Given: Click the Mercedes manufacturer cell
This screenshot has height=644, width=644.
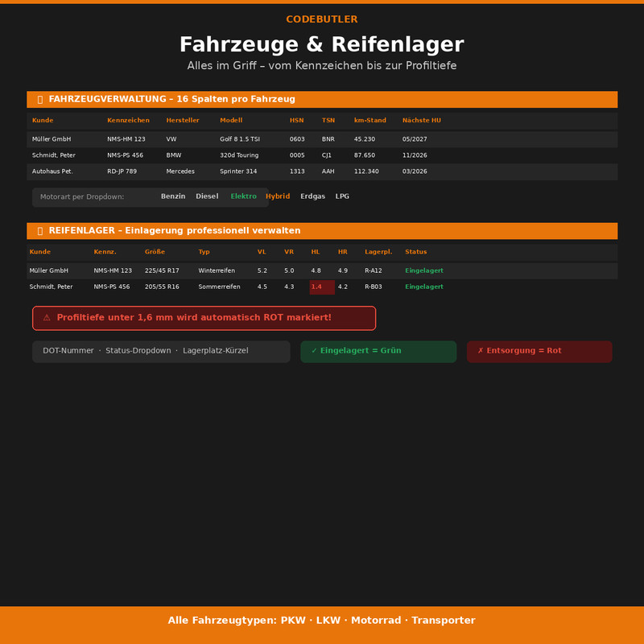Looking at the screenshot, I should 180,171.
